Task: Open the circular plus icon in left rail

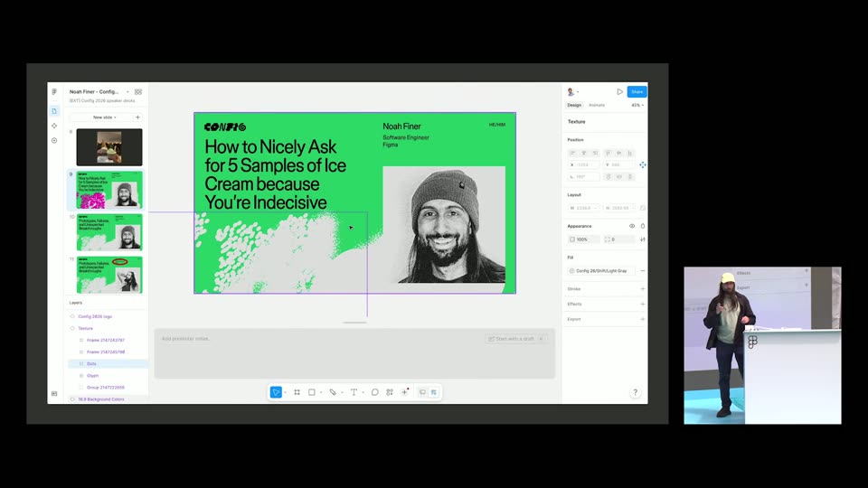Action: pyautogui.click(x=54, y=141)
